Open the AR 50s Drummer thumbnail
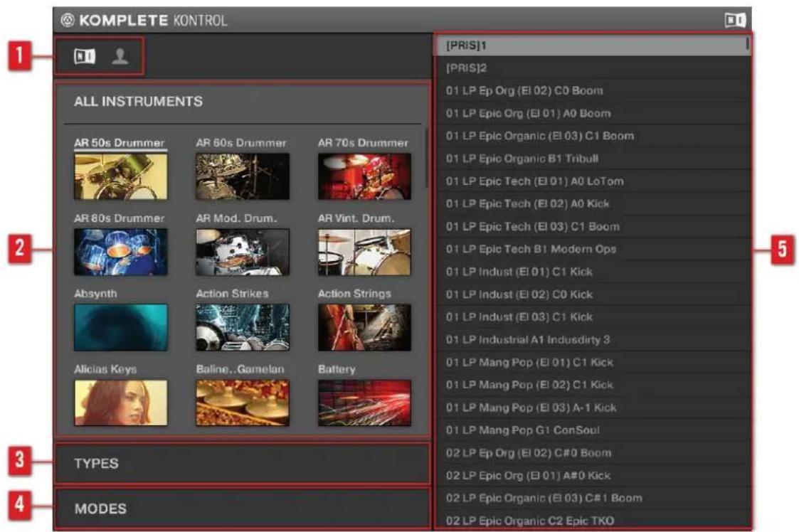This screenshot has height=532, width=799. point(121,176)
